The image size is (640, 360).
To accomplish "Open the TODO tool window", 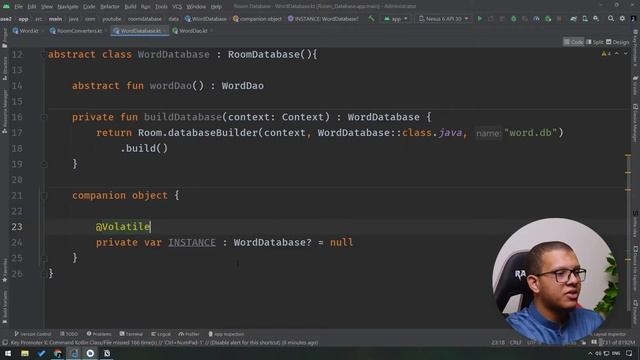I will tap(69, 334).
